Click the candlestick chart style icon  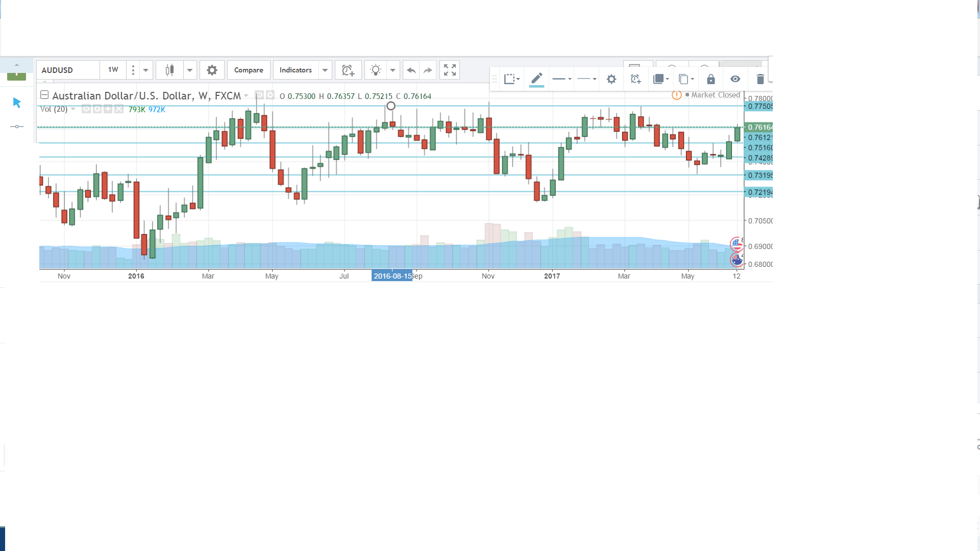(x=169, y=70)
